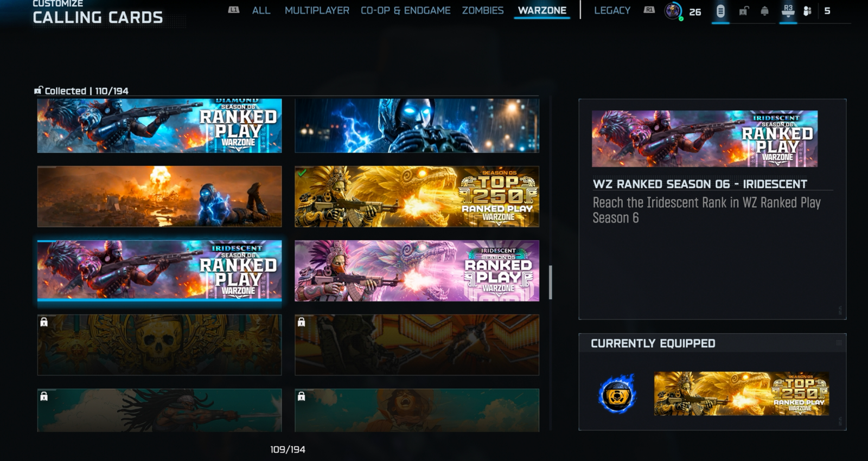Image resolution: width=868 pixels, height=461 pixels.
Task: Click the '109/194' position counter
Action: click(288, 450)
